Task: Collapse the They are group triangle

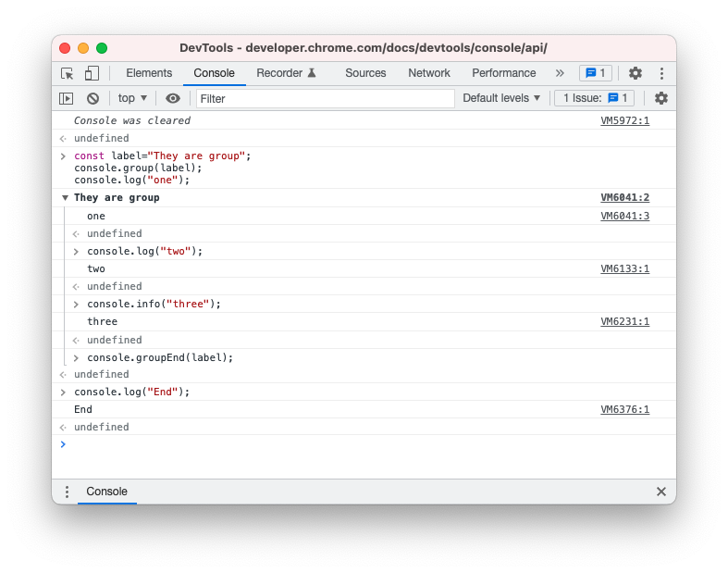Action: point(65,197)
